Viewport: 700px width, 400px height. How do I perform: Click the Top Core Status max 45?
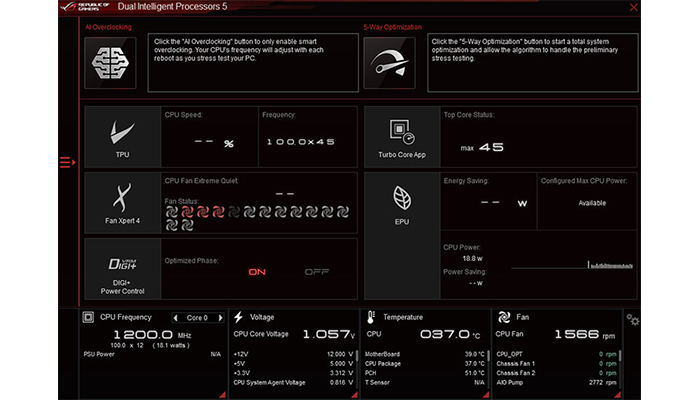coord(482,147)
